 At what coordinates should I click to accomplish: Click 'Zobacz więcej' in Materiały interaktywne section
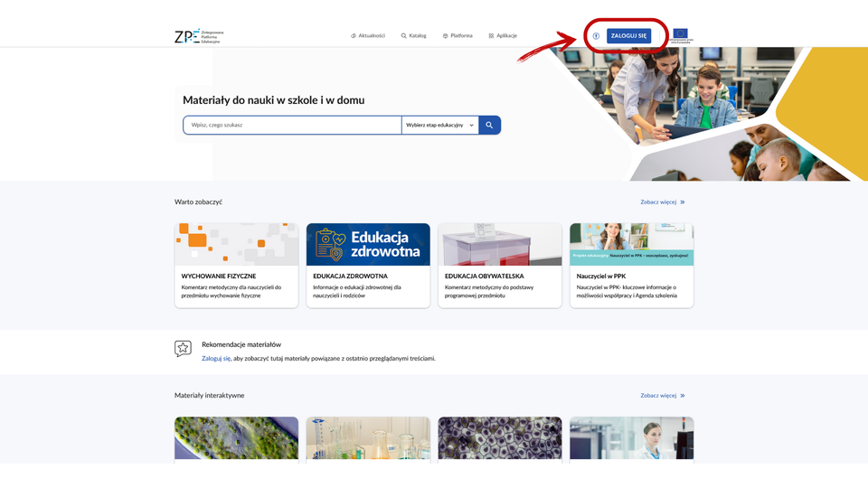click(x=663, y=396)
